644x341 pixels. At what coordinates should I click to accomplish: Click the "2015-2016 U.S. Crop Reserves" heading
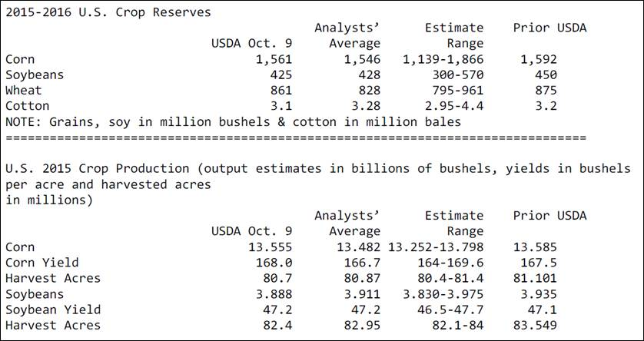tap(108, 12)
